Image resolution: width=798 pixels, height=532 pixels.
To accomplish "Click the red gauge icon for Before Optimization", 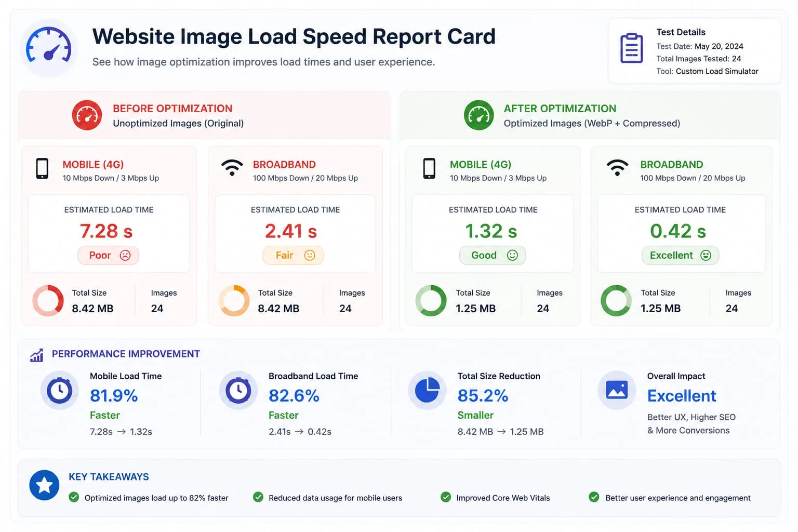I will [x=87, y=115].
